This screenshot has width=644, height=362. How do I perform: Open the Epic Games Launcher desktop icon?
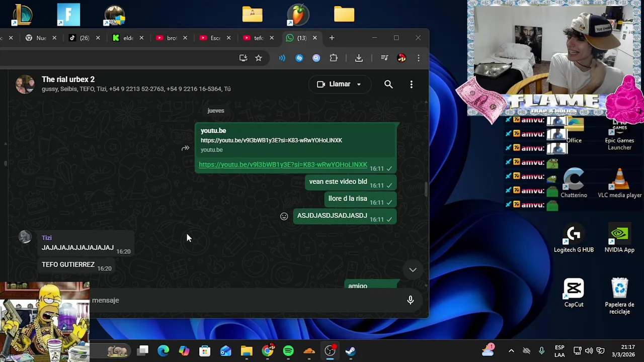point(619,135)
